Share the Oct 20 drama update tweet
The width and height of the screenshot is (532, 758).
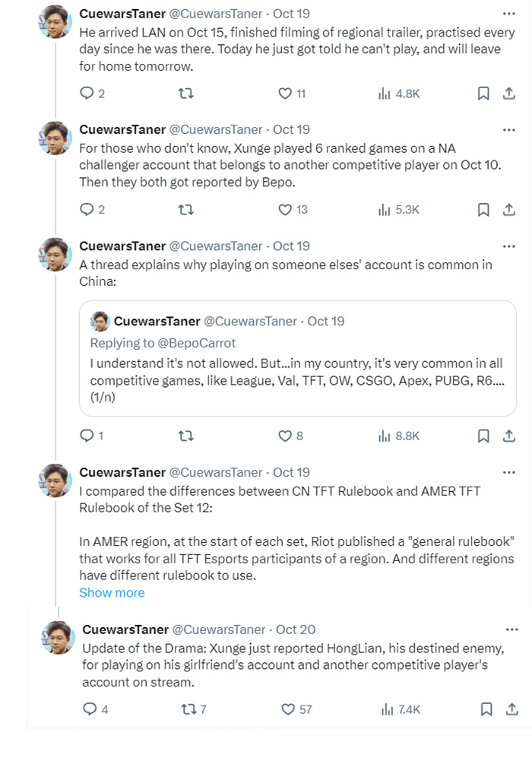(x=511, y=709)
